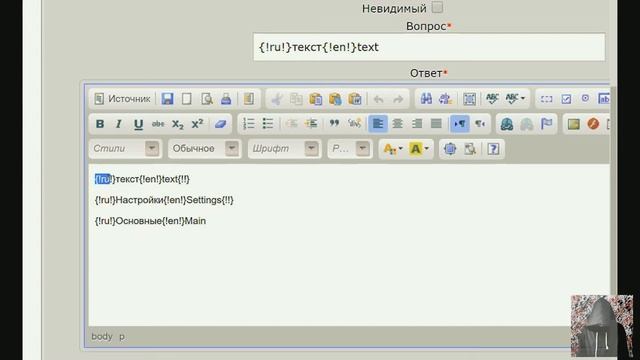
Task: Check the Невидимый checkbox
Action: [x=437, y=7]
